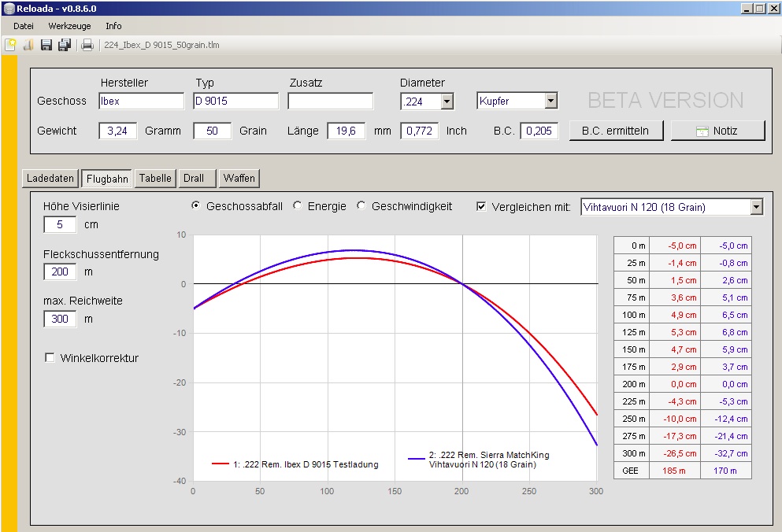Switch to the Ladedaten tab
Viewport: 782px width, 532px height.
point(50,179)
